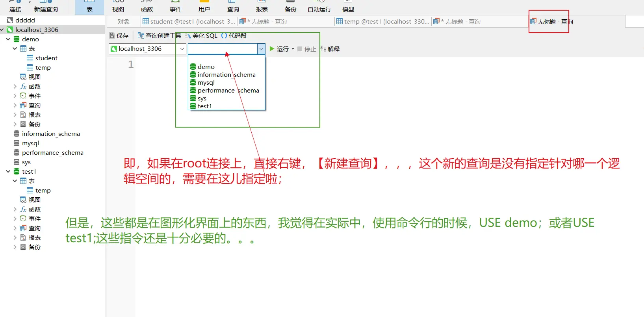
Task: Open the 查询创建工具 query builder
Action: point(159,35)
